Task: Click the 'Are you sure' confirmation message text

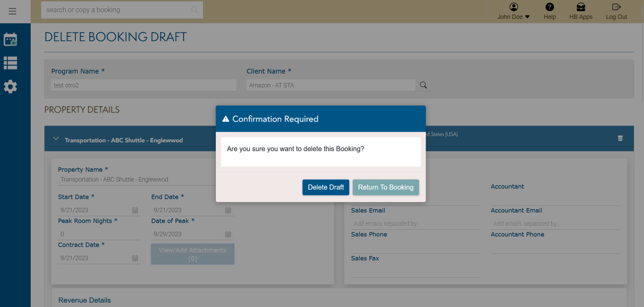Action: [x=296, y=149]
